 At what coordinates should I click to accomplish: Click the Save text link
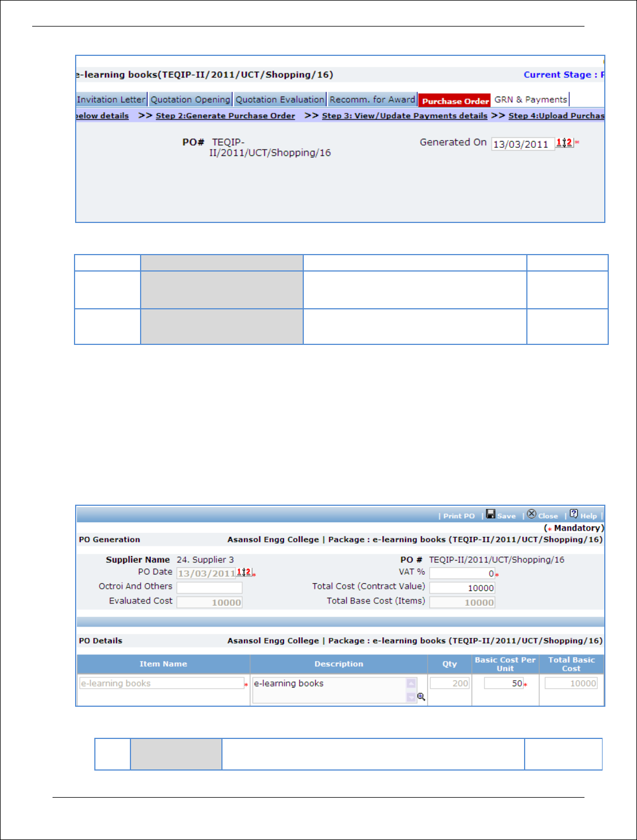(x=506, y=516)
